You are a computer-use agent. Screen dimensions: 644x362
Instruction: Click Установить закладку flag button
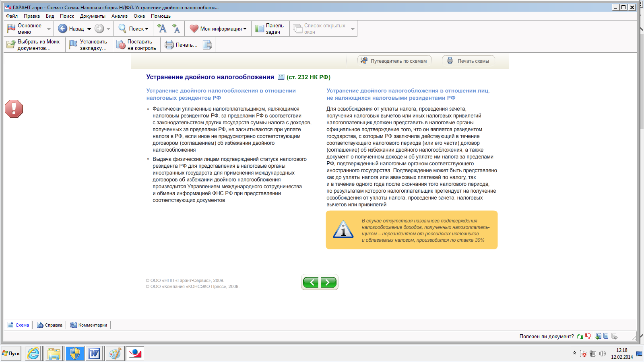tap(88, 45)
